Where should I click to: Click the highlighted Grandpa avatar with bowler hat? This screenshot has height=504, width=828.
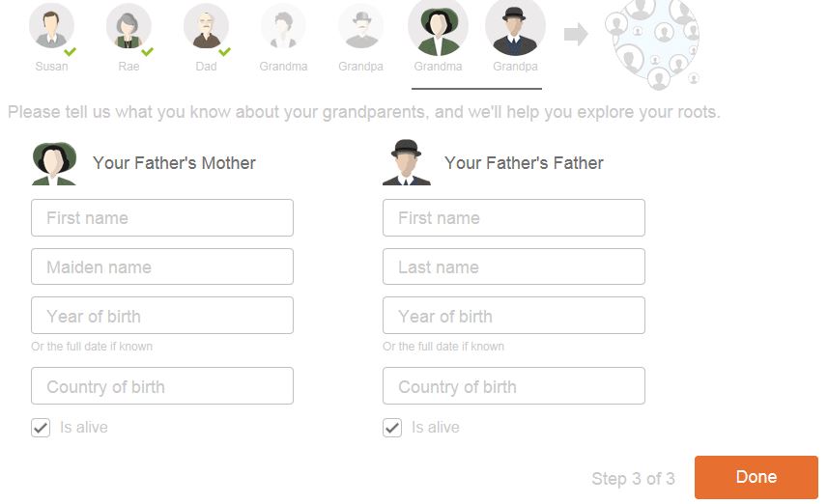pos(515,27)
